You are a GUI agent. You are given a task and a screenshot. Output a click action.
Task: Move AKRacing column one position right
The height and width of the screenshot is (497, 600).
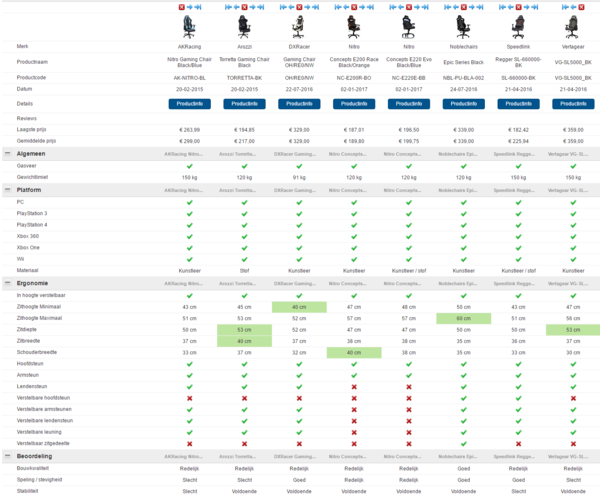pyautogui.click(x=189, y=7)
